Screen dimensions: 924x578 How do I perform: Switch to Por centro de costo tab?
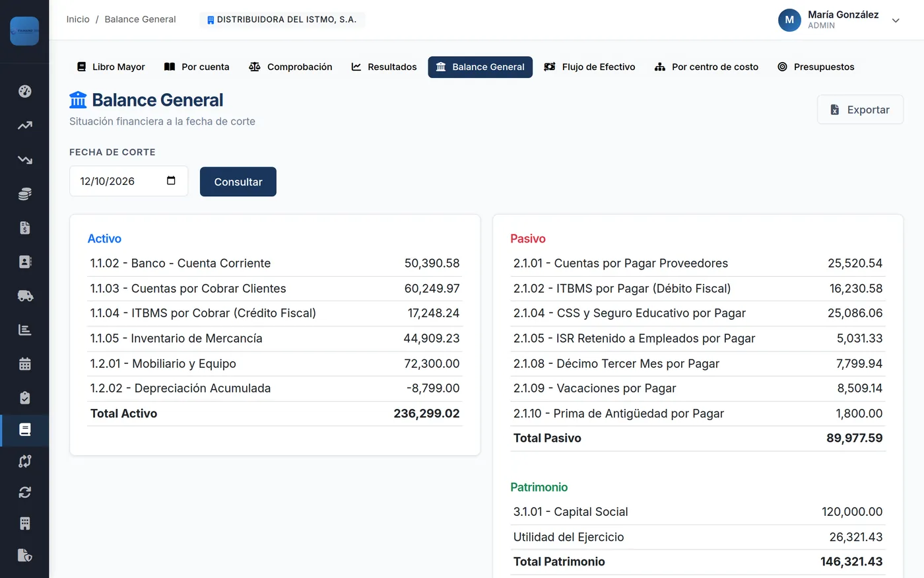[x=706, y=67]
